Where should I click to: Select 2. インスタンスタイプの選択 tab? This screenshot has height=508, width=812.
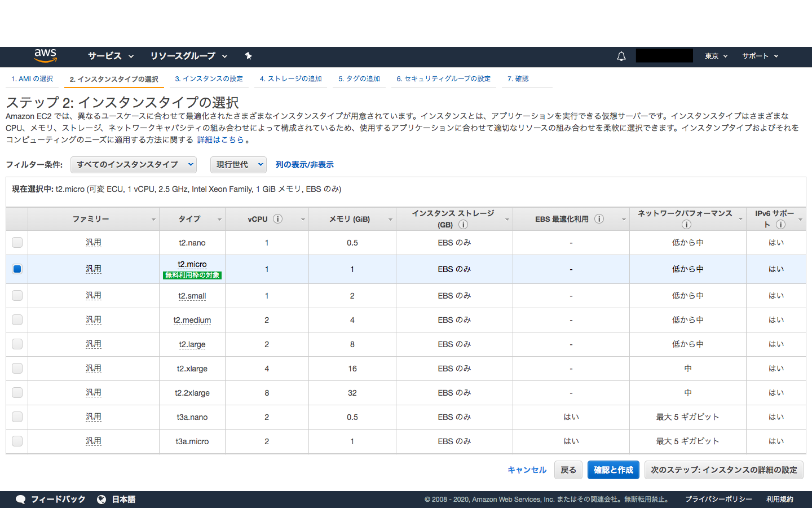pos(114,79)
